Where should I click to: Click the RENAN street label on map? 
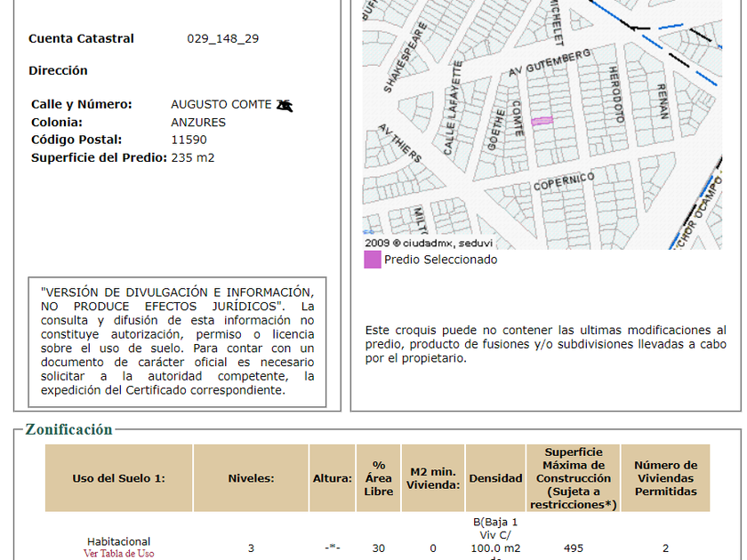(663, 101)
